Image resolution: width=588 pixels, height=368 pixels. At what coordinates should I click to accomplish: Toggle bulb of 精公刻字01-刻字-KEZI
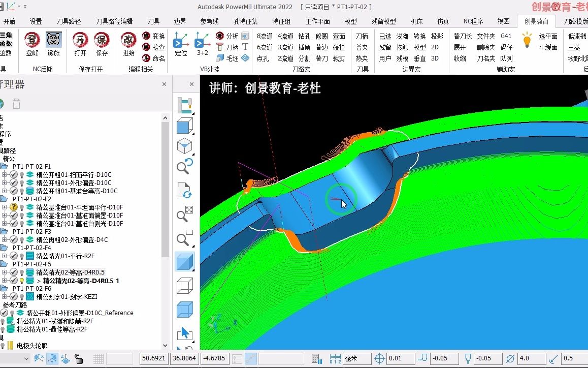point(22,297)
